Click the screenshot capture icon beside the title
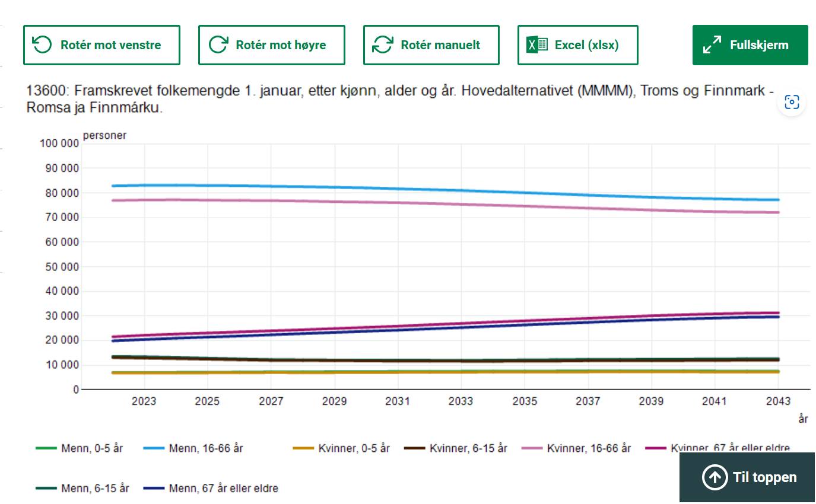The width and height of the screenshot is (816, 504). point(792,103)
